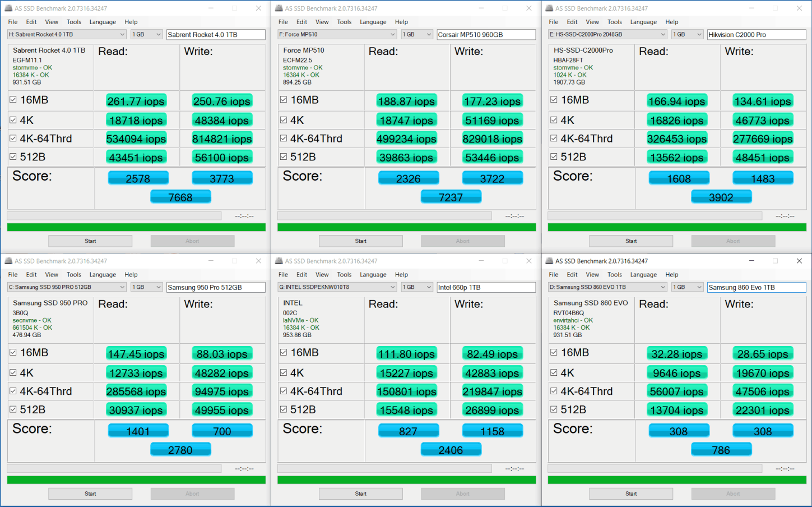This screenshot has width=812, height=507.
Task: Expand the D: Samsung SSD 860 EVO 1TB drive dropdown
Action: 607,287
